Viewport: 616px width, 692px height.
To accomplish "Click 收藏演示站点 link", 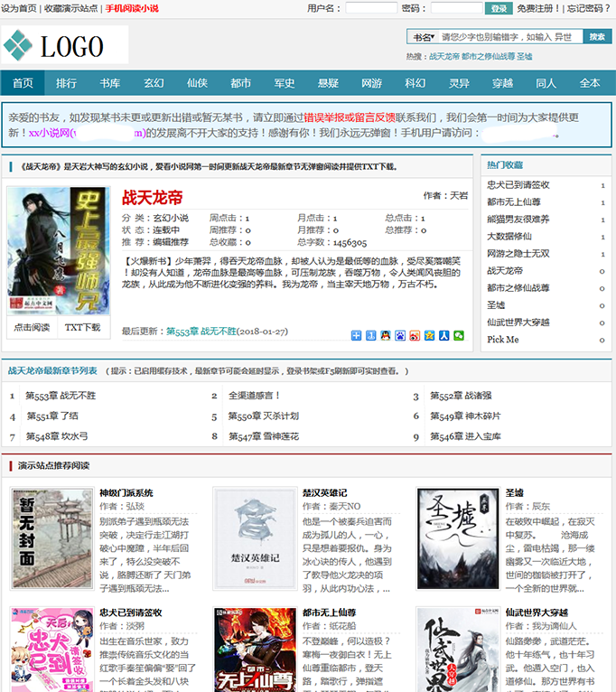I will pos(71,8).
